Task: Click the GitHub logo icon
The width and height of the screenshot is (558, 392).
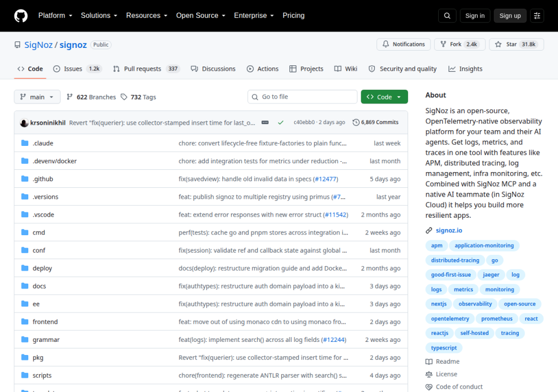Action: (x=21, y=16)
